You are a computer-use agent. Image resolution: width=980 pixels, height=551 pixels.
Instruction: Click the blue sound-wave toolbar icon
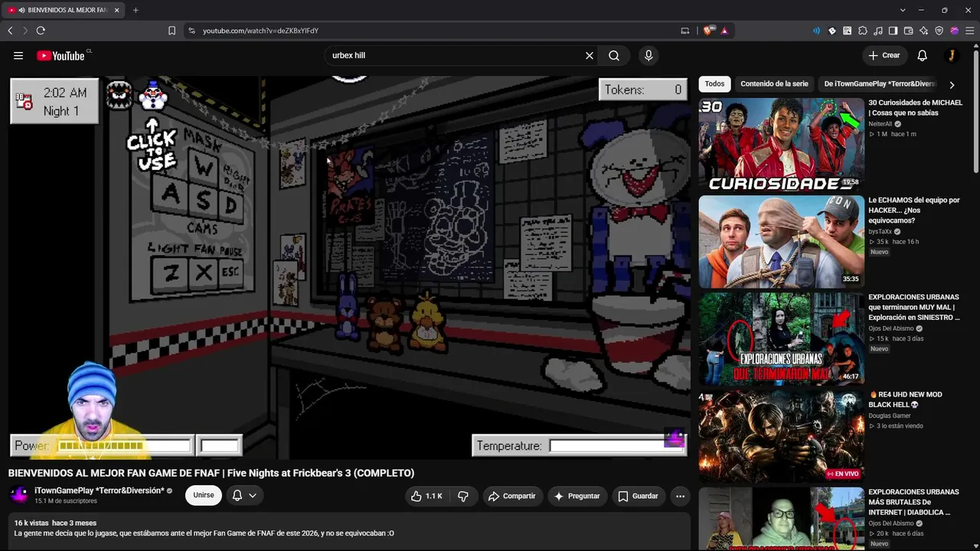click(817, 31)
